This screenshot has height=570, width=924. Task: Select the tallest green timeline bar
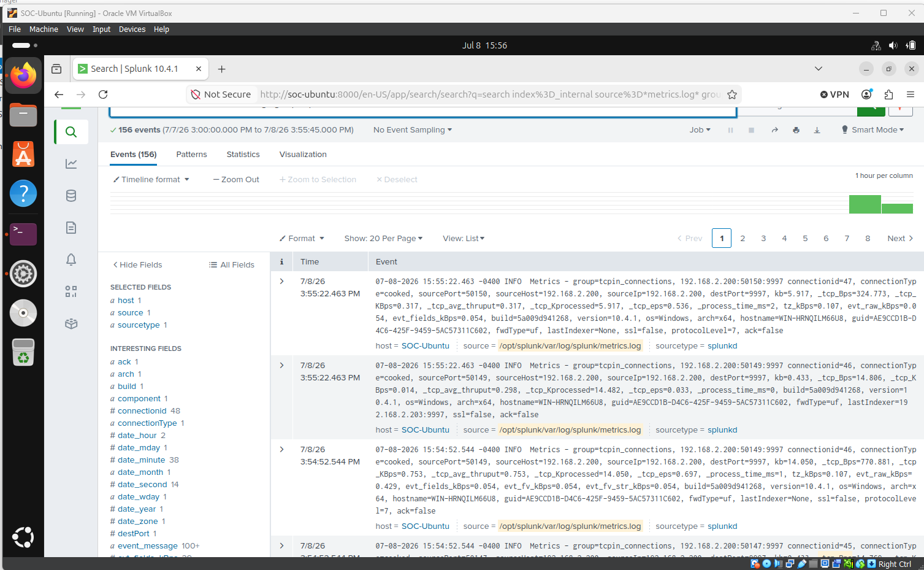click(x=865, y=204)
